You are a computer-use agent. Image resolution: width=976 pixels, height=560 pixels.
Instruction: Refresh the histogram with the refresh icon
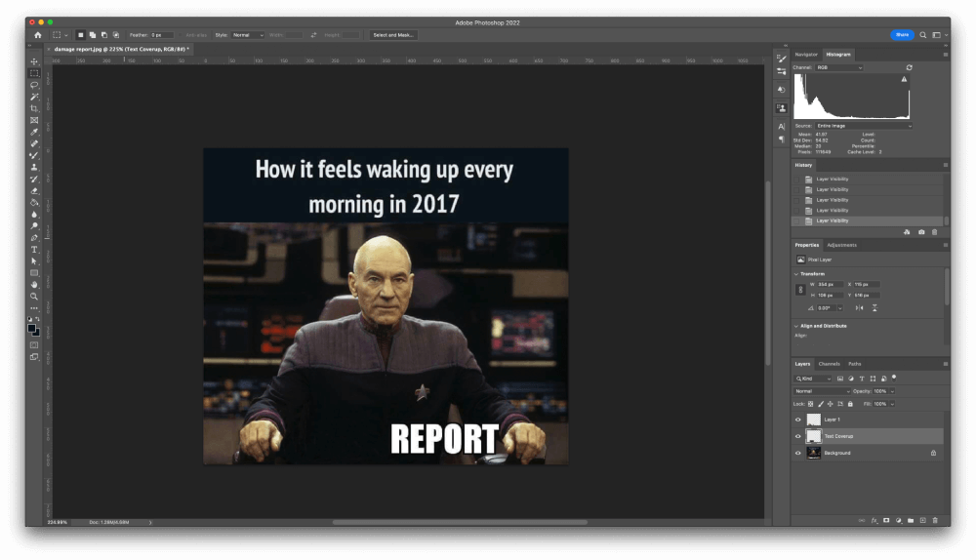coord(910,67)
